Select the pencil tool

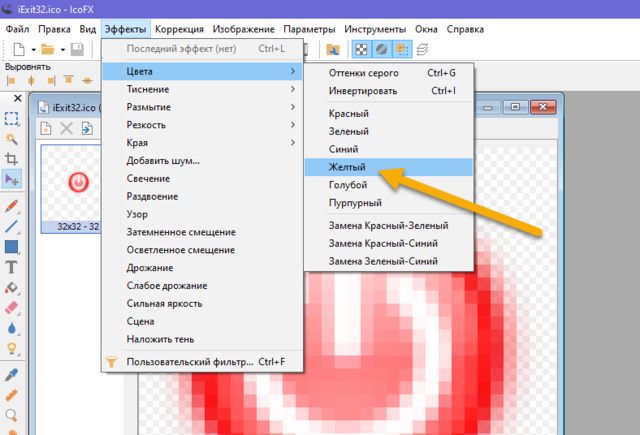click(x=11, y=206)
